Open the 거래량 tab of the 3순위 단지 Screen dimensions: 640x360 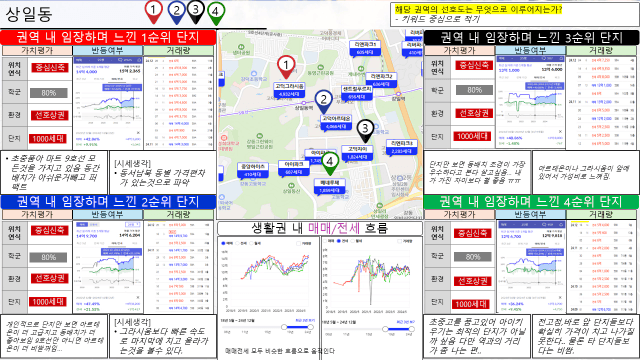[601, 51]
